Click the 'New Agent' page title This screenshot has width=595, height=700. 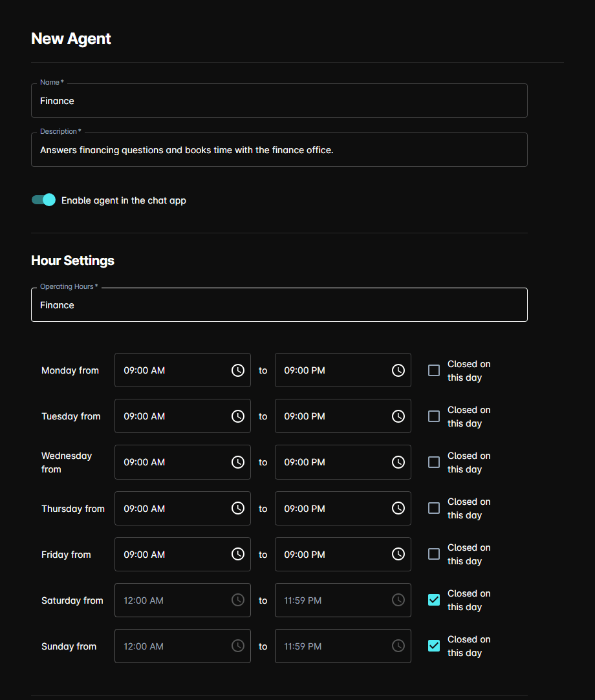[71, 39]
